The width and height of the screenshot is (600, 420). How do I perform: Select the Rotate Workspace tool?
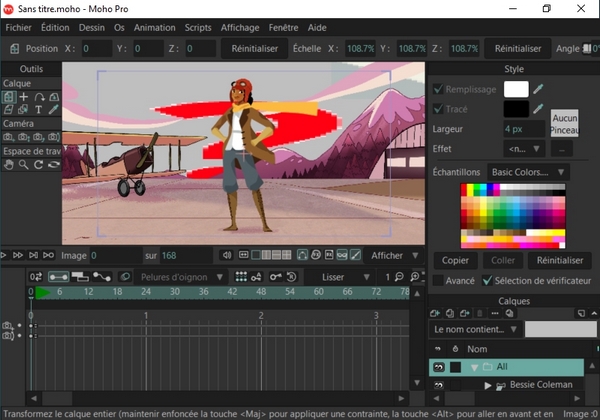pyautogui.click(x=39, y=165)
